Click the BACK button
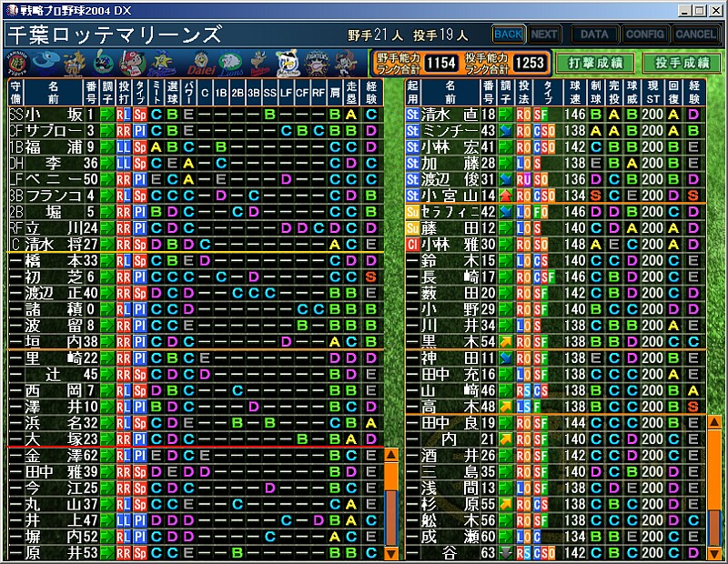The image size is (728, 564). click(508, 35)
